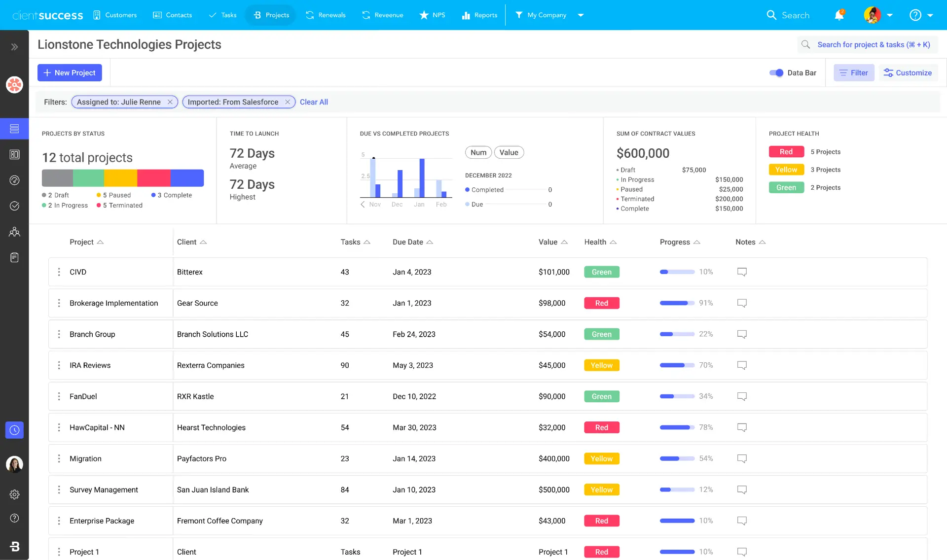This screenshot has width=947, height=560.
Task: Toggle the Data Bar switch off
Action: click(776, 72)
